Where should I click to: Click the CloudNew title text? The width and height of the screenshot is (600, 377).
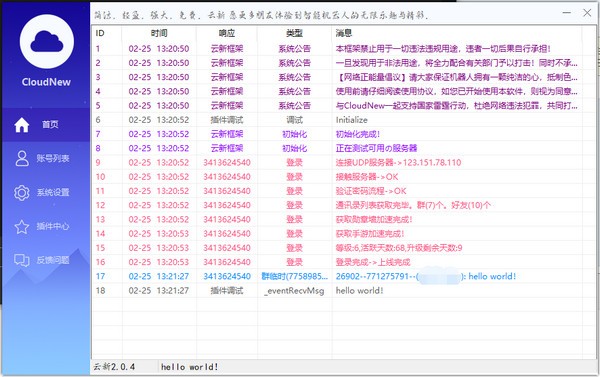pyautogui.click(x=46, y=82)
